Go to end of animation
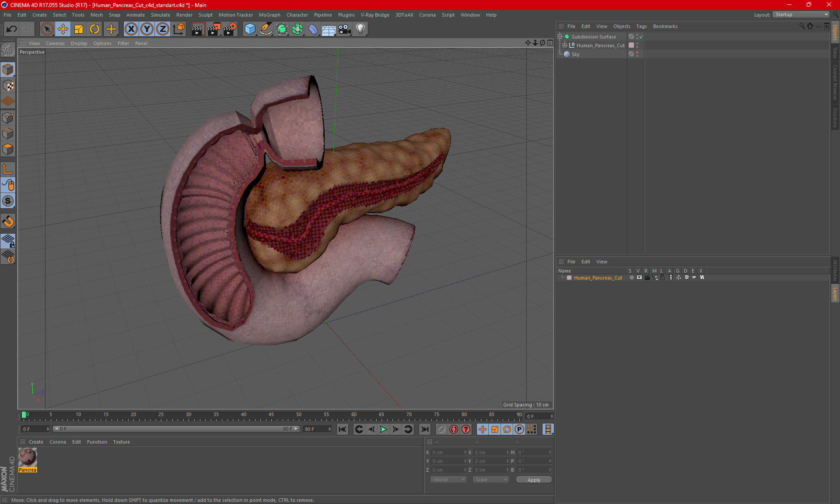 [x=424, y=429]
